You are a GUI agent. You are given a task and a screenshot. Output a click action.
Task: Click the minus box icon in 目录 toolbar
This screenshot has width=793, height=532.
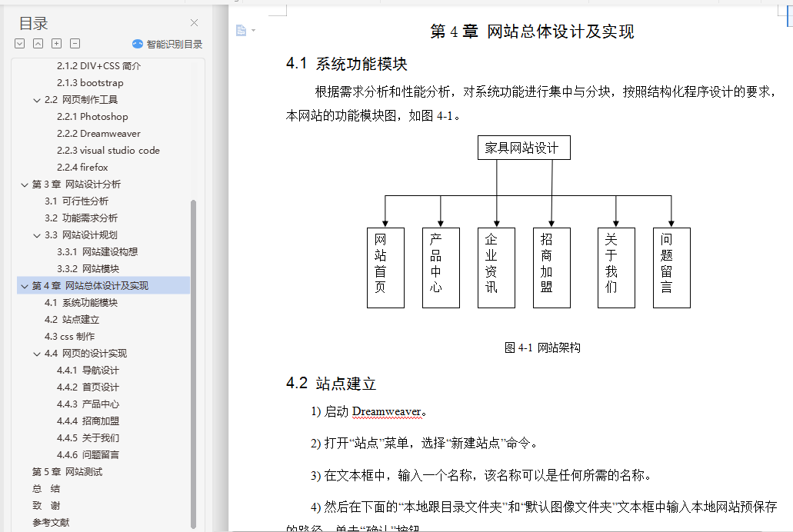click(75, 44)
